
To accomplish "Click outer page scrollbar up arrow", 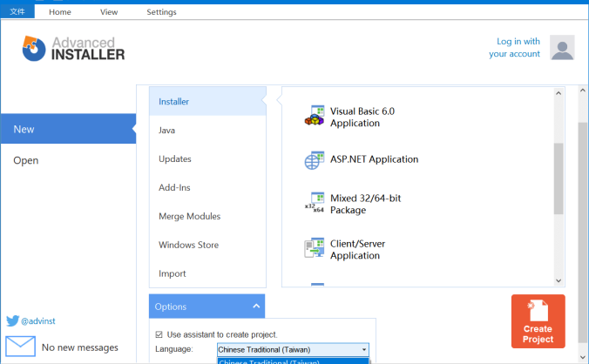I will (x=583, y=90).
